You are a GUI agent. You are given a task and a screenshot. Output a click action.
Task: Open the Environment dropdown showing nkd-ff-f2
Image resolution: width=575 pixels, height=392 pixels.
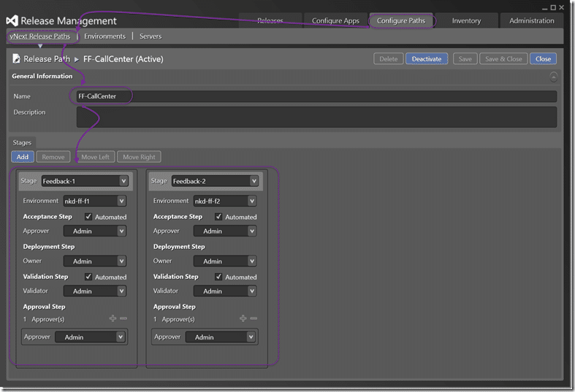(x=225, y=201)
